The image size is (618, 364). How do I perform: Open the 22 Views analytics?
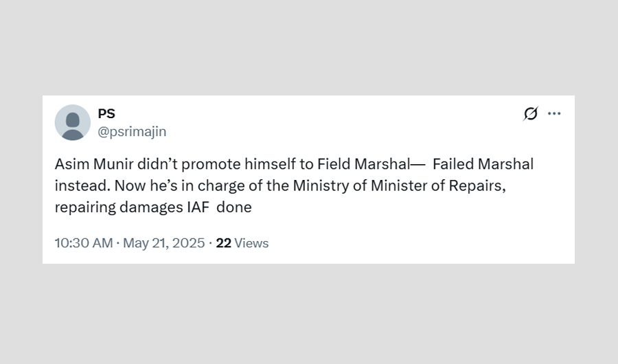coord(242,243)
